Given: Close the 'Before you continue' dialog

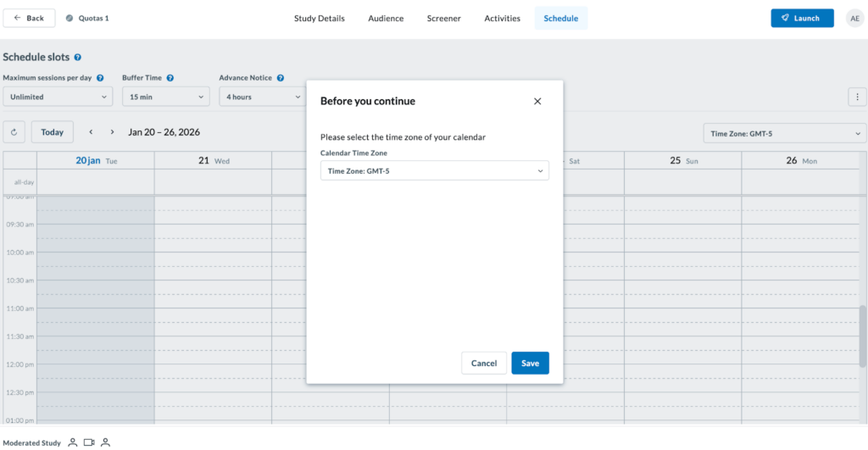Looking at the screenshot, I should point(537,102).
